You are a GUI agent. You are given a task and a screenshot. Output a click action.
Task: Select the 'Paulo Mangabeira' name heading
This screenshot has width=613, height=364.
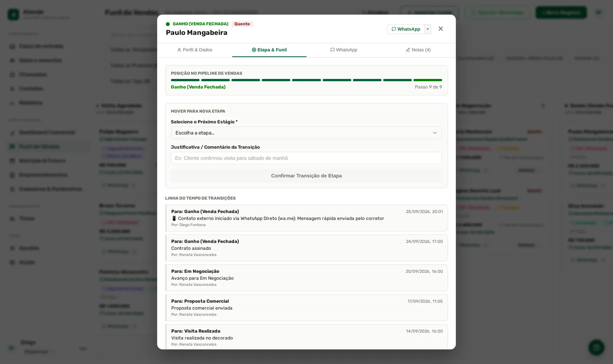click(x=197, y=33)
